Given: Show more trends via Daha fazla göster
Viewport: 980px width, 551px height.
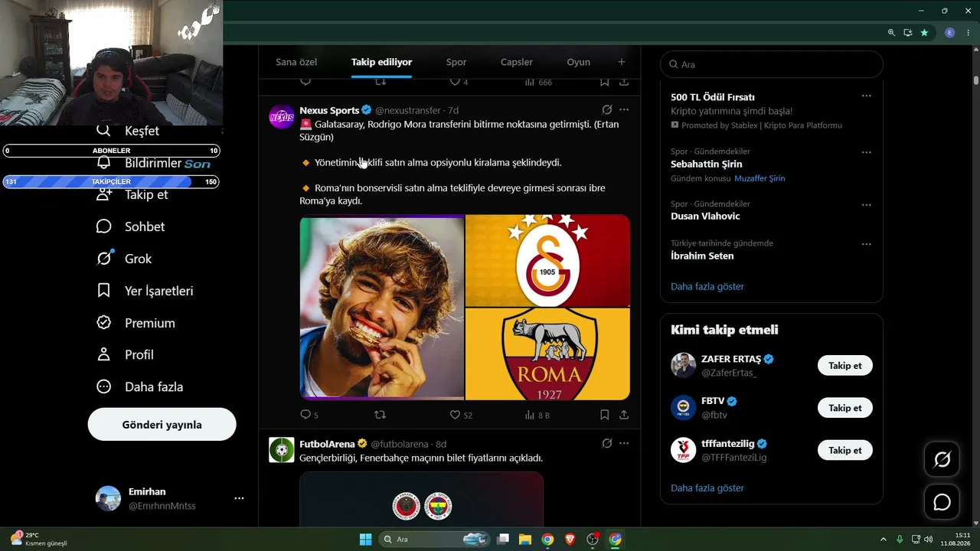Looking at the screenshot, I should [707, 286].
